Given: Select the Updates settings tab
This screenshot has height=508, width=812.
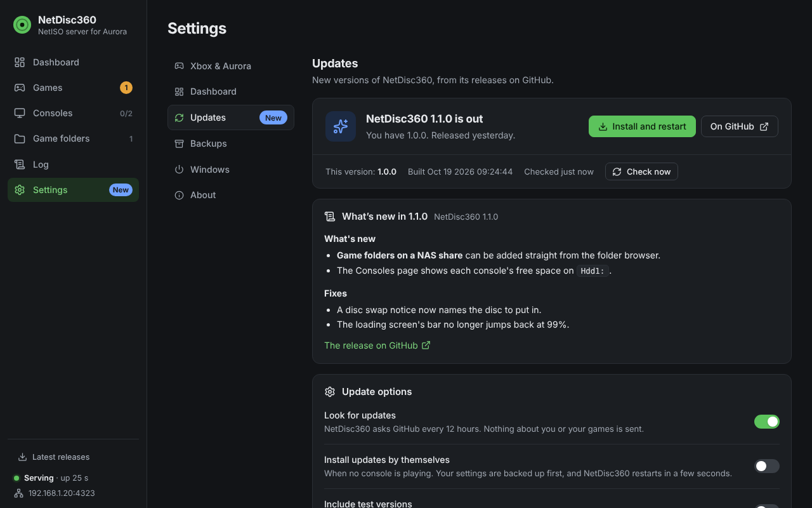Looking at the screenshot, I should [231, 117].
